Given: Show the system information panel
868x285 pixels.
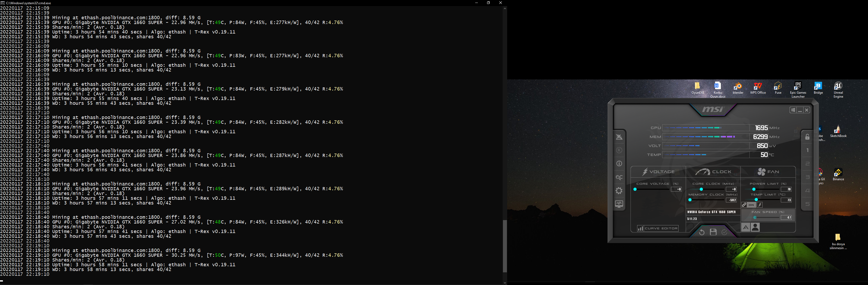Looking at the screenshot, I should [619, 164].
